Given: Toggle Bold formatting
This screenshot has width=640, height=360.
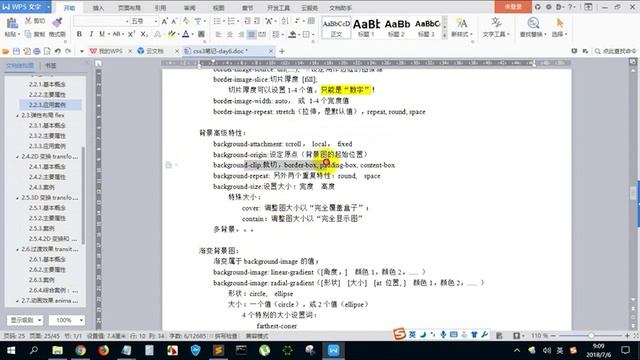Looking at the screenshot, I should pyautogui.click(x=79, y=34).
